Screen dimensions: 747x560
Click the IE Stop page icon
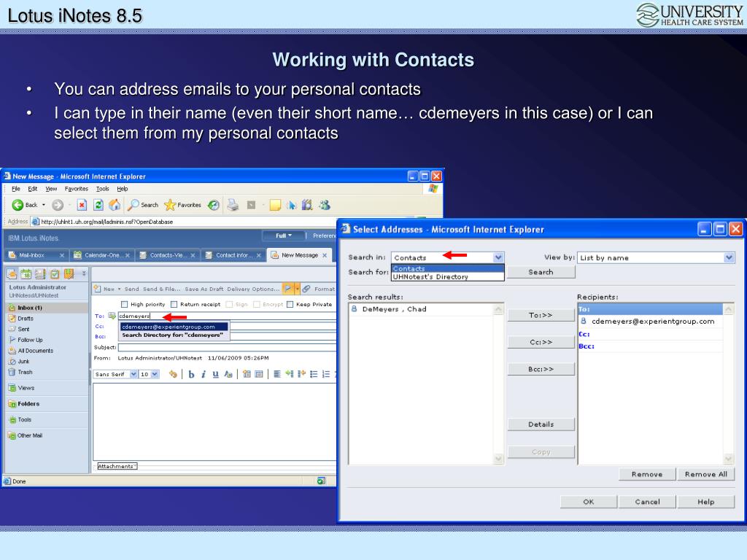82,205
